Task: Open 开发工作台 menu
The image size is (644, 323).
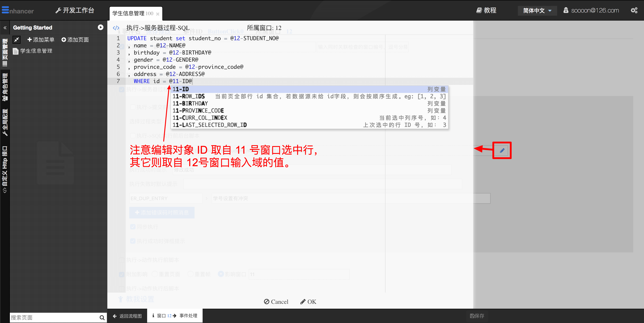Action: [x=75, y=10]
